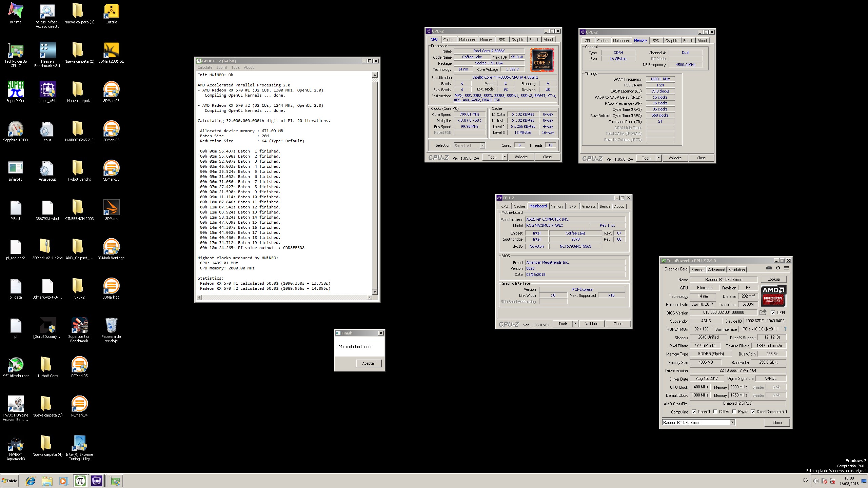
Task: Select the 3DMark 11 desktop icon
Action: (111, 289)
